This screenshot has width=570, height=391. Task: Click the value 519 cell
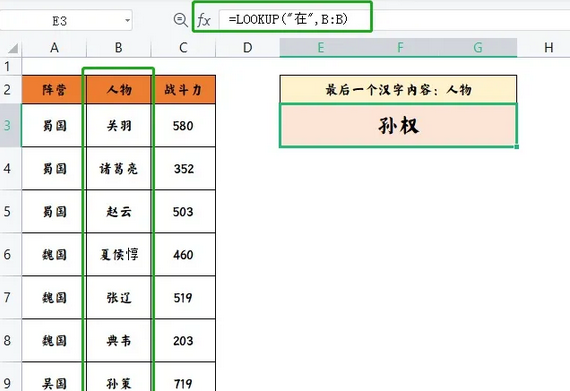pos(183,297)
